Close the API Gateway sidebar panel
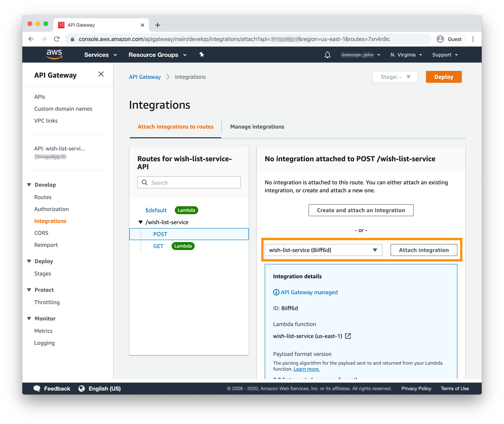The width and height of the screenshot is (504, 424). [101, 74]
